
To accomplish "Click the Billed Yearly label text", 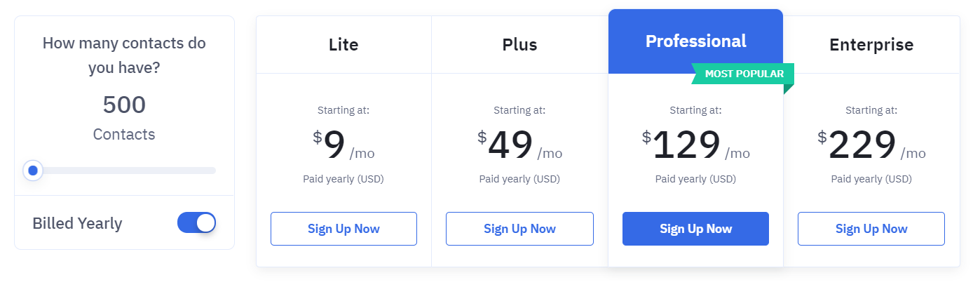I will [x=77, y=223].
